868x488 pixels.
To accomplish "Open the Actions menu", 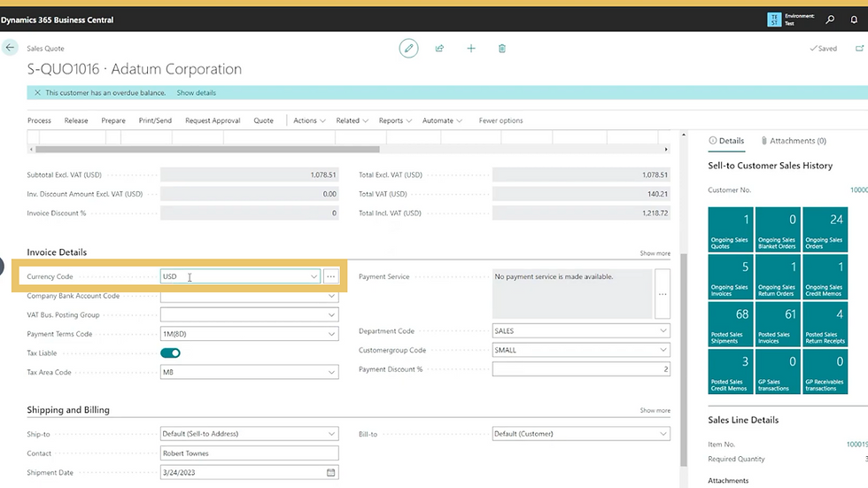I will [x=309, y=120].
